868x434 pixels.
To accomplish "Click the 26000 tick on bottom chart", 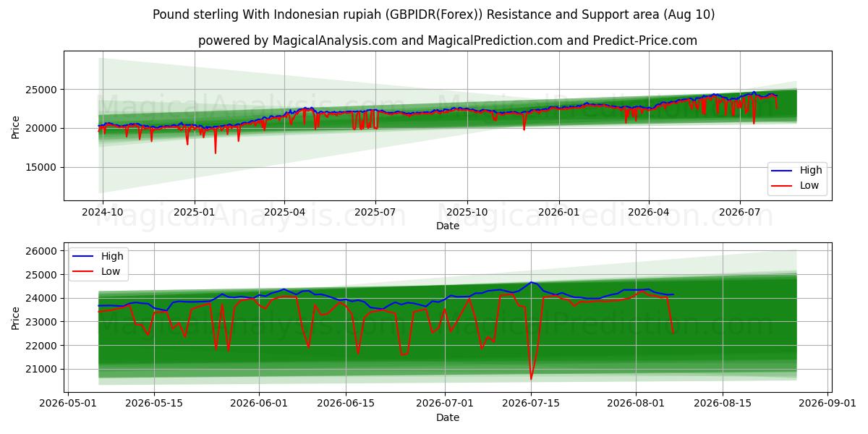I will click(43, 251).
